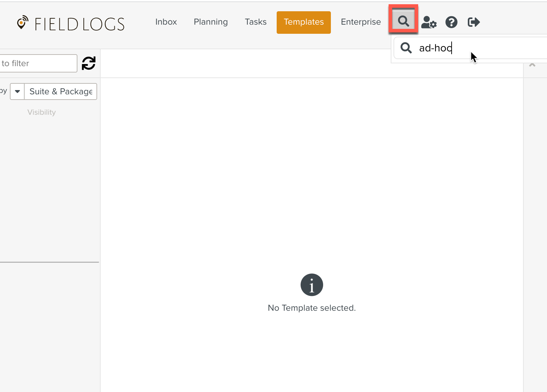The height and width of the screenshot is (392, 547).
Task: Navigate to the Enterprise tab
Action: [361, 22]
